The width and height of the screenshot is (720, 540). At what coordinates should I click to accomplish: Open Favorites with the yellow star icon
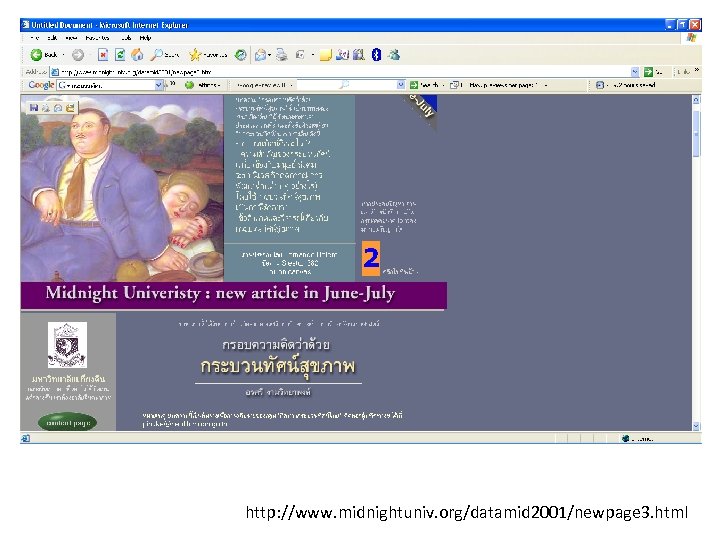195,55
